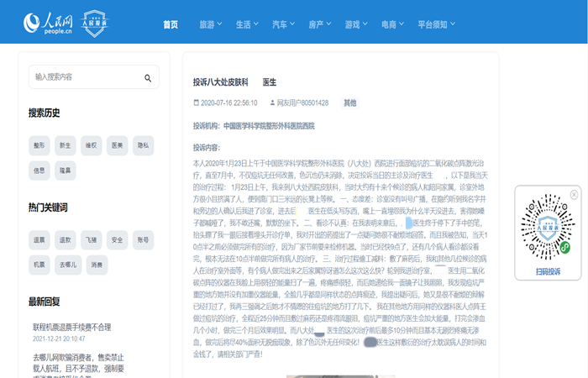Image resolution: width=588 pixels, height=378 pixels.
Task: Expand the 平台须知 menu
Action: pyautogui.click(x=437, y=24)
